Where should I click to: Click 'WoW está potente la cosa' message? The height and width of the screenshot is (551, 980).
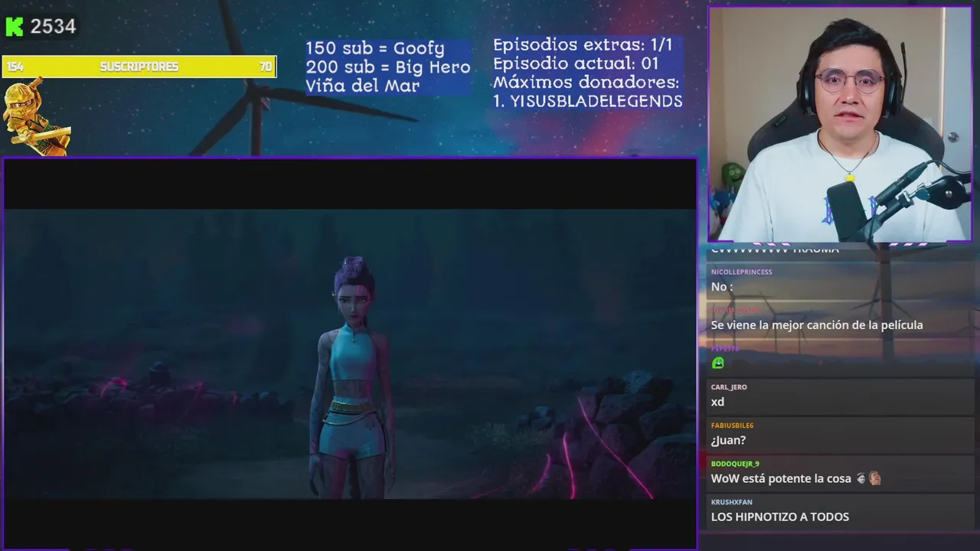point(781,478)
